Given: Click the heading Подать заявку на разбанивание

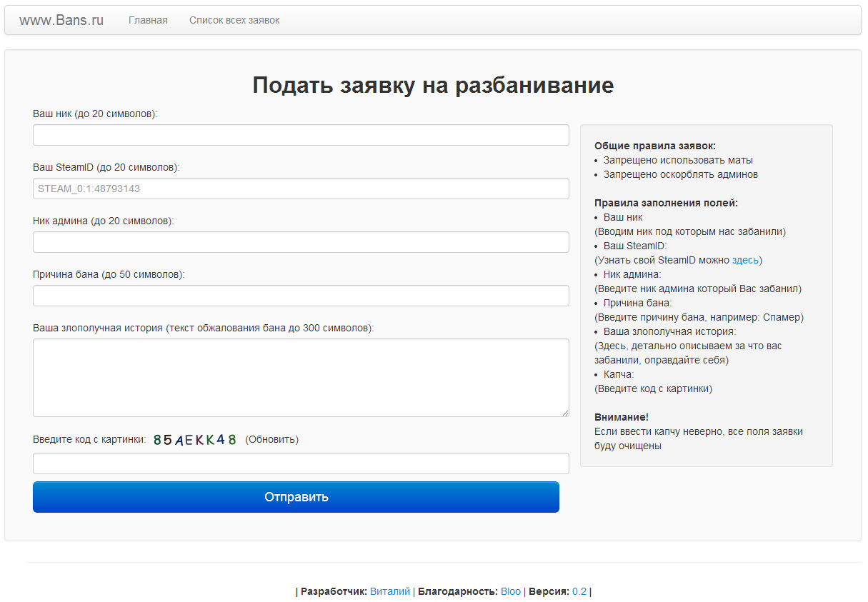Looking at the screenshot, I should coord(433,85).
